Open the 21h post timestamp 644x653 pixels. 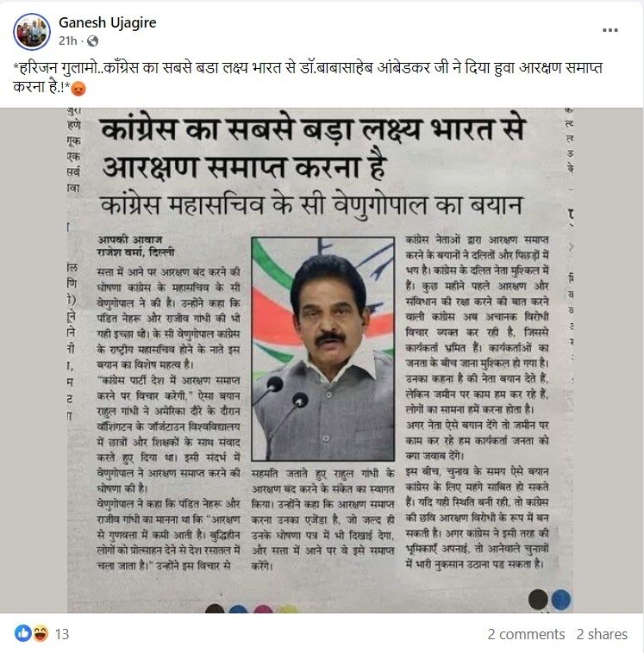click(67, 40)
